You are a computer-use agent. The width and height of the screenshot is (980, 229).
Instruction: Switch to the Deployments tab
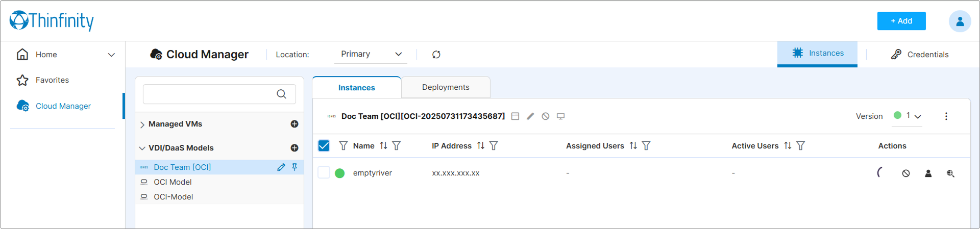click(446, 87)
